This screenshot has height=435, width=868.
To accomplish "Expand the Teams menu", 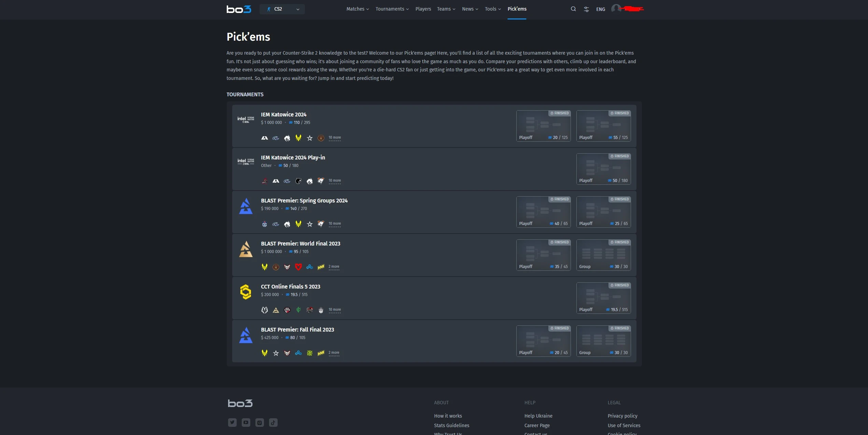I will pos(446,9).
